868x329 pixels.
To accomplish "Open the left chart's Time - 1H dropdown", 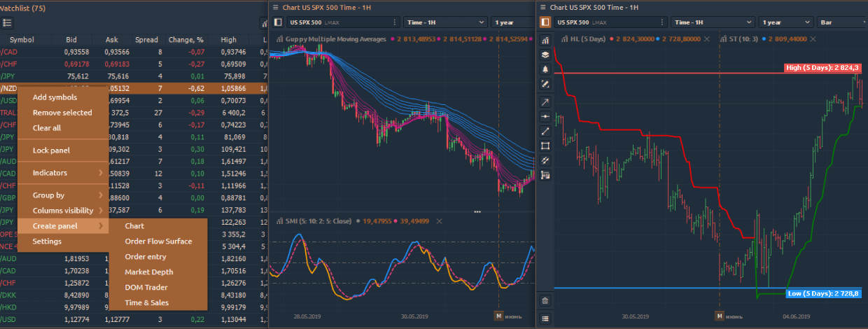I will click(444, 22).
